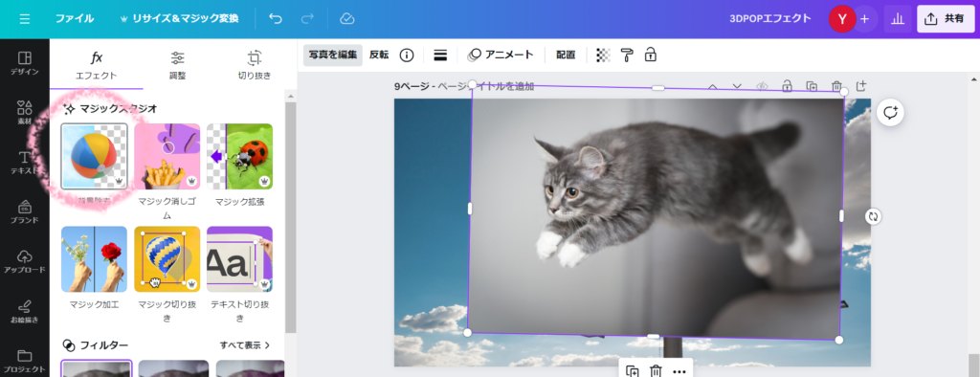The height and width of the screenshot is (377, 980).
Task: Delete the page with trash icon
Action: click(836, 86)
